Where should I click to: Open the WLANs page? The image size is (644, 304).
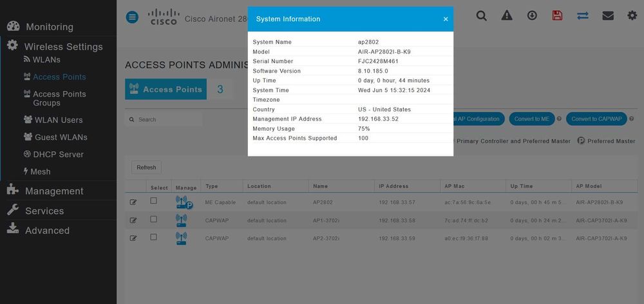pyautogui.click(x=46, y=59)
